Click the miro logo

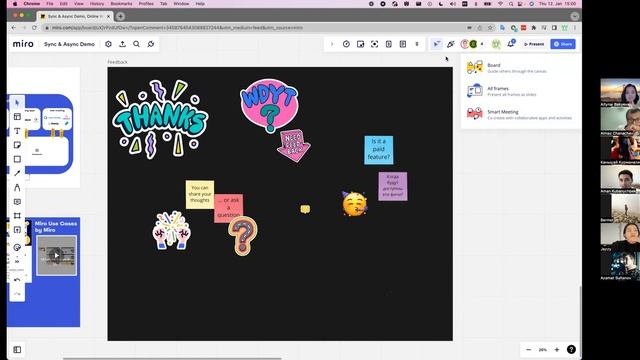click(x=23, y=44)
